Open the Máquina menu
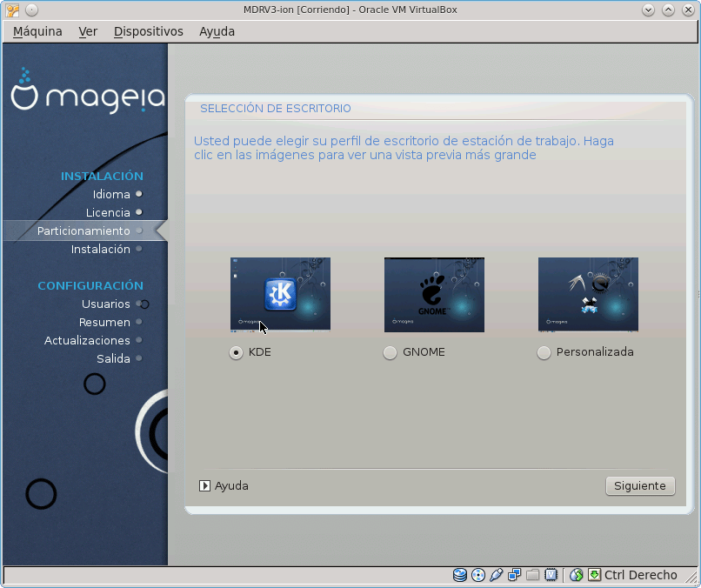 point(37,31)
